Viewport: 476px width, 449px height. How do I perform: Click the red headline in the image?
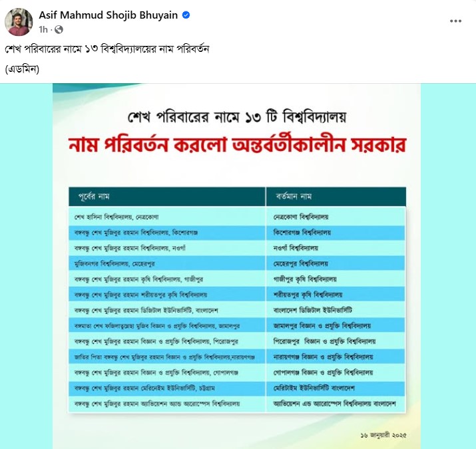coord(238,146)
